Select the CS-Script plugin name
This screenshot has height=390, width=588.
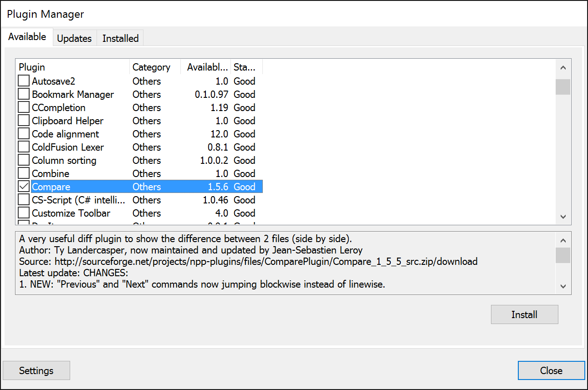click(x=78, y=200)
